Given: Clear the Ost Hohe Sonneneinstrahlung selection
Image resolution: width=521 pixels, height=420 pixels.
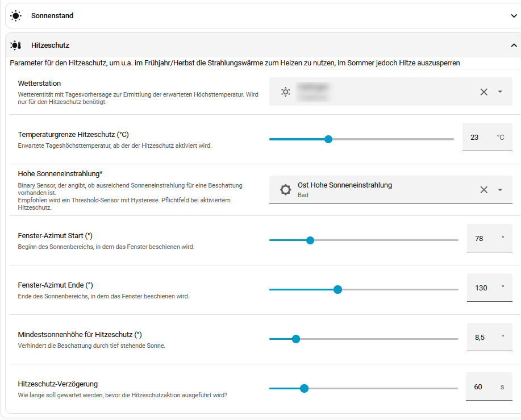Looking at the screenshot, I should (x=484, y=190).
